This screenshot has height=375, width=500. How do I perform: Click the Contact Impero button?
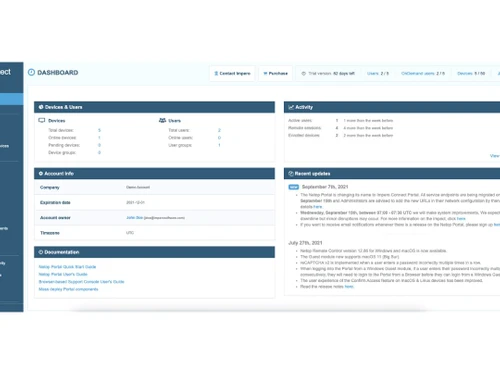click(232, 73)
